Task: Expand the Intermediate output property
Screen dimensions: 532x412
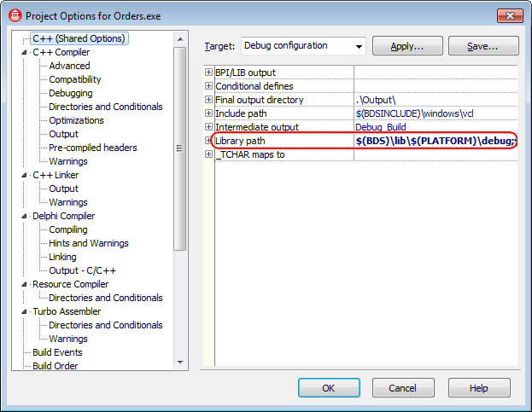Action: click(x=208, y=127)
